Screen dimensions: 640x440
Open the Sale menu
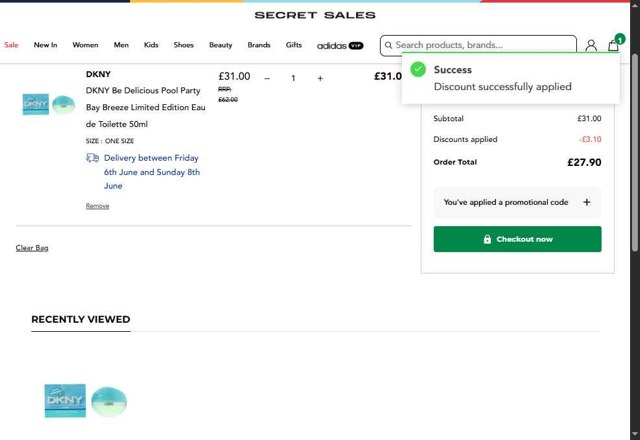pos(12,45)
